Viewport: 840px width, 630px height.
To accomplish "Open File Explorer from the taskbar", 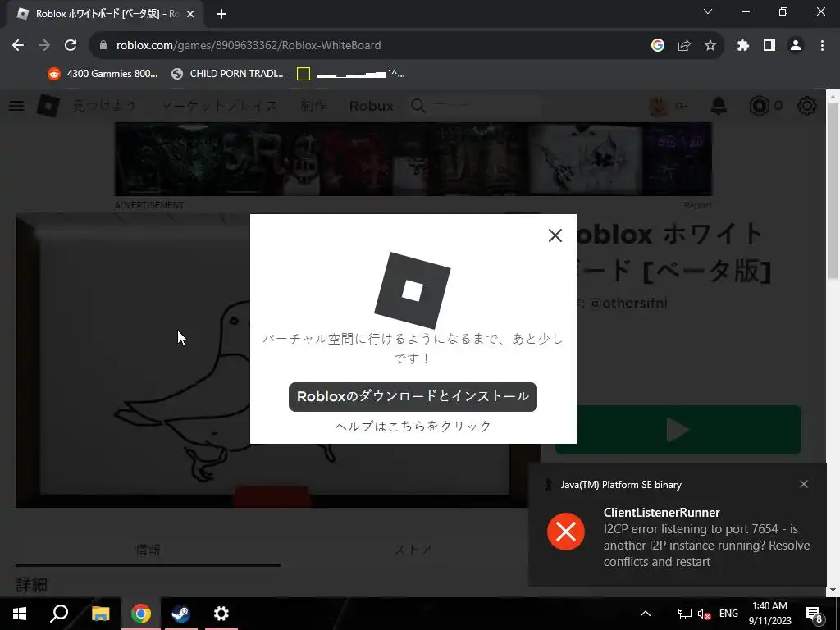I will 100,614.
